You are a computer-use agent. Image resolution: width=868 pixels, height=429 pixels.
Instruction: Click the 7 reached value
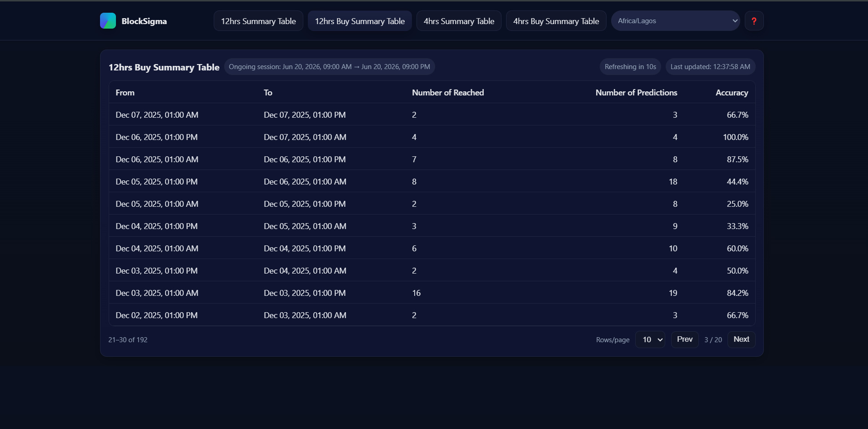coord(414,160)
